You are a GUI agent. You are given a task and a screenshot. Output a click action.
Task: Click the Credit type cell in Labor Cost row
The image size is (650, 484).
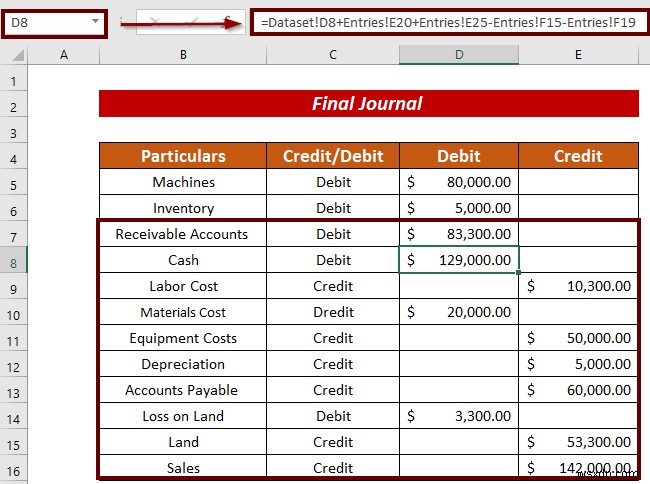click(333, 286)
